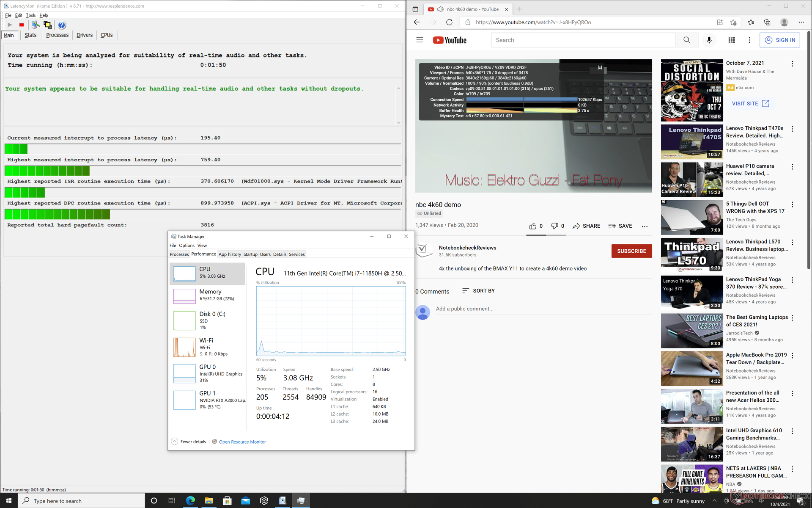Open browser collections icon

tap(767, 22)
